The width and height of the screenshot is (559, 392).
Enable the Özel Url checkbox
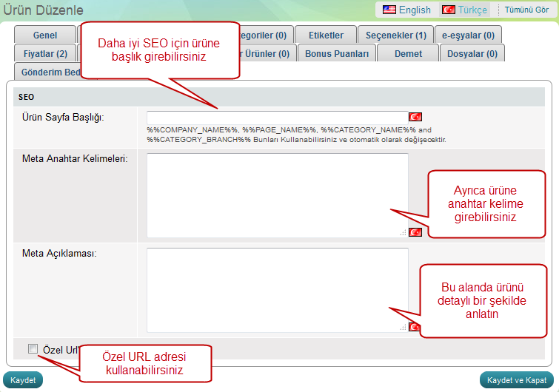(x=33, y=349)
